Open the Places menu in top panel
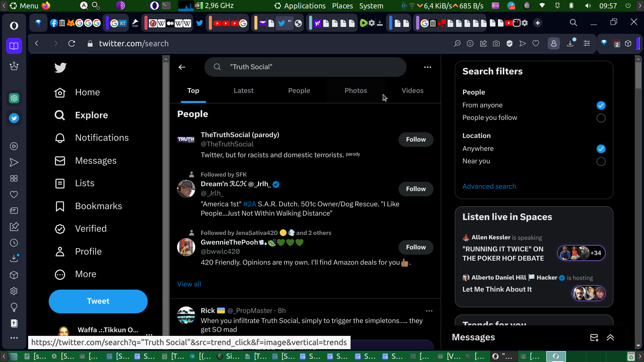Screen dimensions: 644x362 click(x=343, y=6)
